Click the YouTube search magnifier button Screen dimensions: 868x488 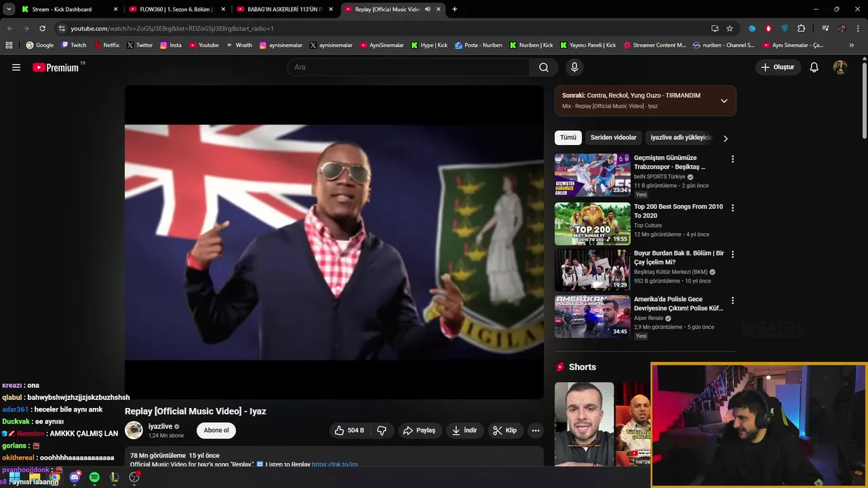pos(544,67)
